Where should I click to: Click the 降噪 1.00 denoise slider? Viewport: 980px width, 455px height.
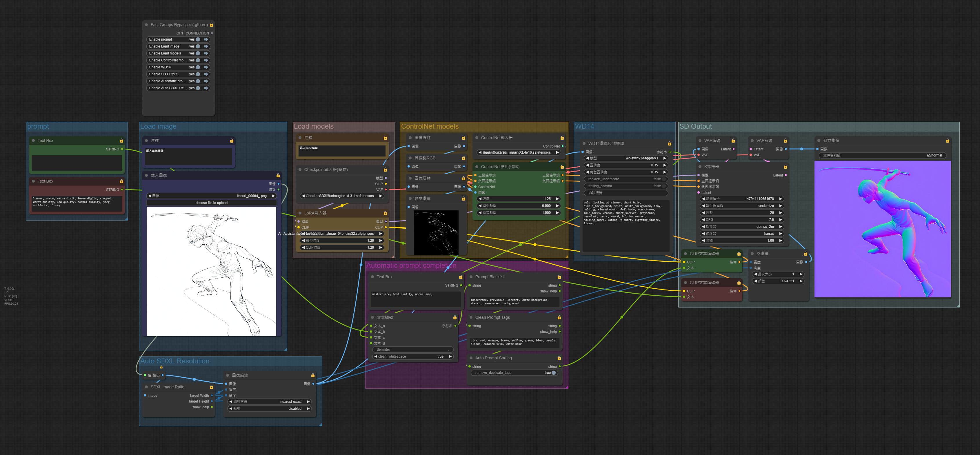[x=742, y=241]
